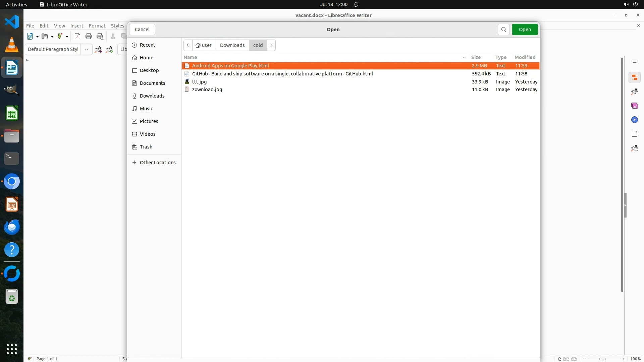Screen dimensions: 644x362
Task: Expand the paragraph style dropdown arrow
Action: click(86, 49)
